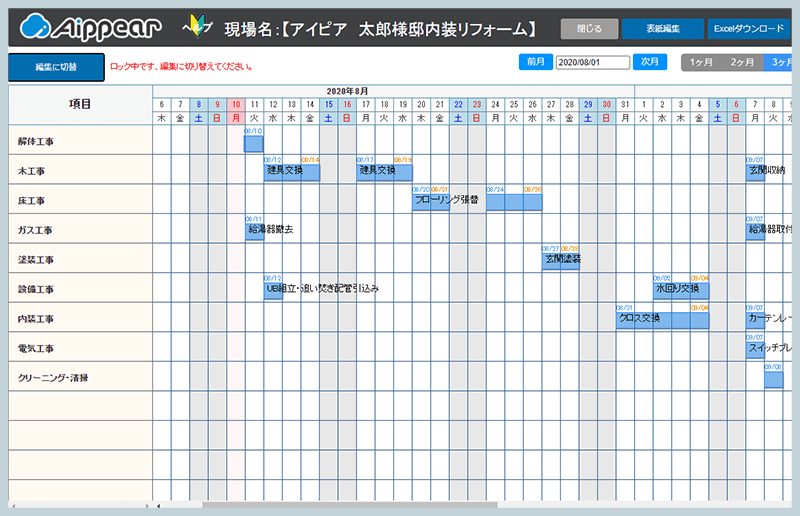Viewport: 800px width, 516px height.
Task: Click the 2020年8月 month header
Action: (x=347, y=91)
